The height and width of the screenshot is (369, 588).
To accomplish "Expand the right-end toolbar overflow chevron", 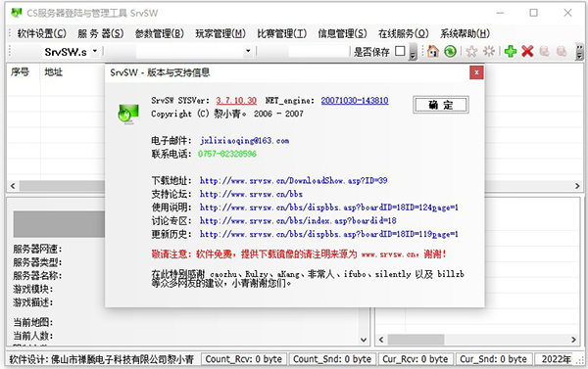I will [580, 52].
